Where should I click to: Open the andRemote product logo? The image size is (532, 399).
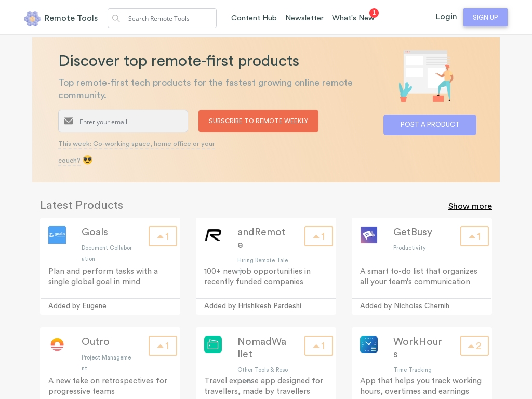(213, 235)
